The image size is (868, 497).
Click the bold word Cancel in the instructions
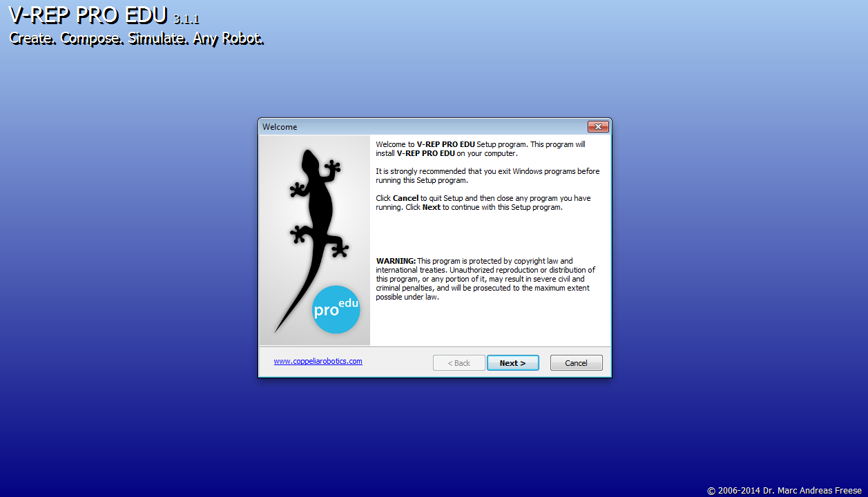click(x=405, y=198)
